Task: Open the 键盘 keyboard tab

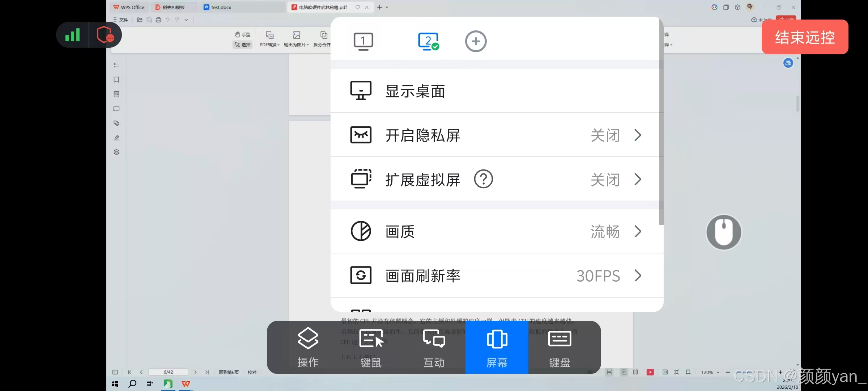Action: click(x=559, y=347)
